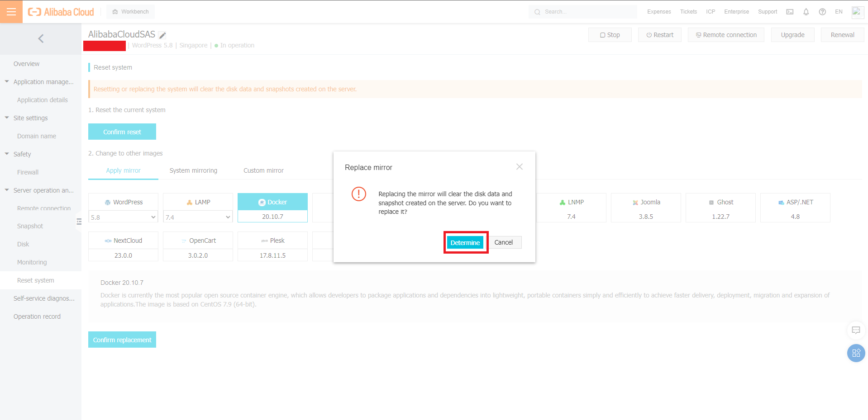Collapse Server operation section
This screenshot has height=420, width=868.
(x=7, y=190)
